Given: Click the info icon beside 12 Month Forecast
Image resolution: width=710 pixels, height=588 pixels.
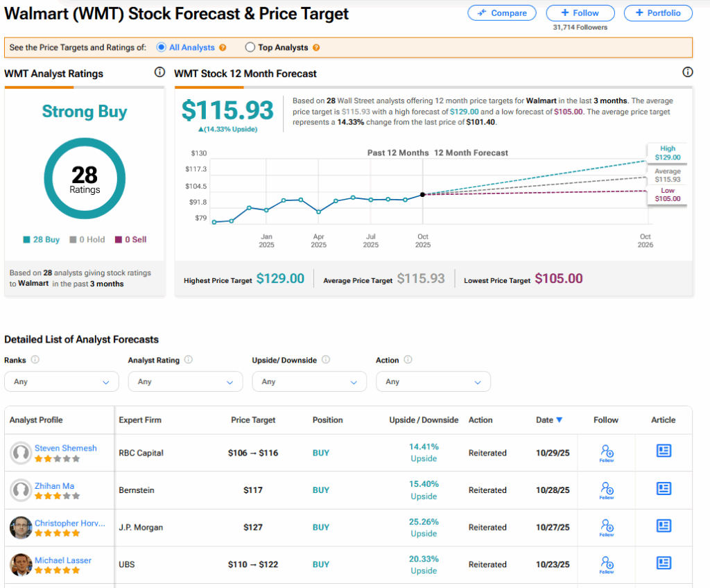Looking at the screenshot, I should click(x=687, y=72).
